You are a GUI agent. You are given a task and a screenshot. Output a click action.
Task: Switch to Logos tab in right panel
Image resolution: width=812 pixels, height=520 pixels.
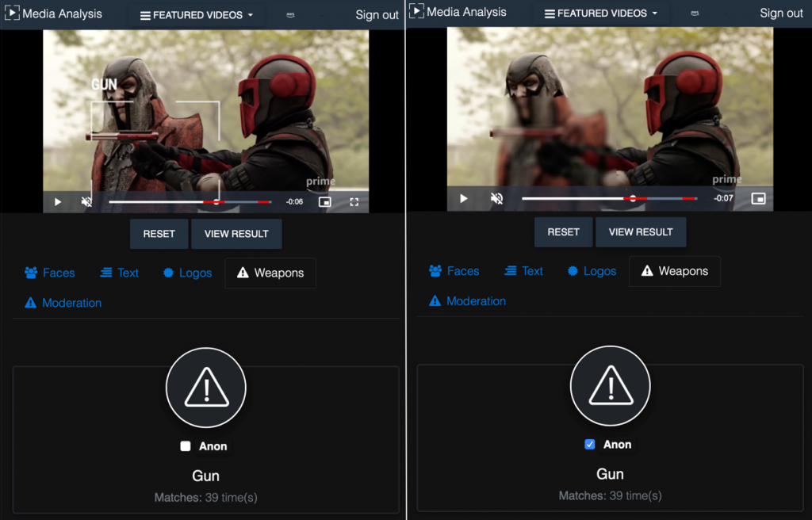click(x=592, y=271)
